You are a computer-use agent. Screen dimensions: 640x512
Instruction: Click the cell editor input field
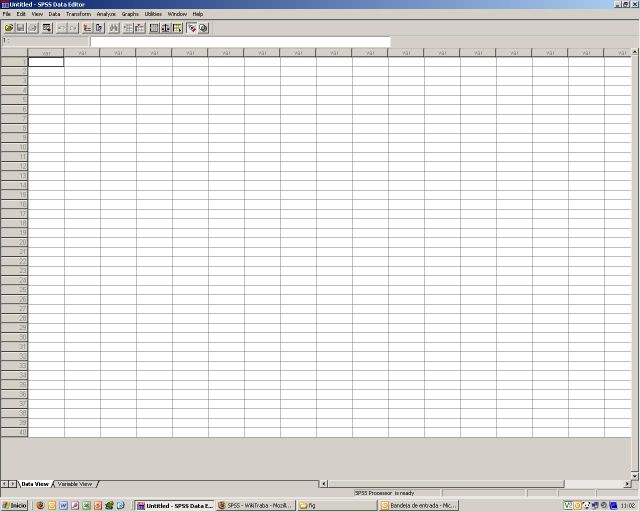[240, 41]
